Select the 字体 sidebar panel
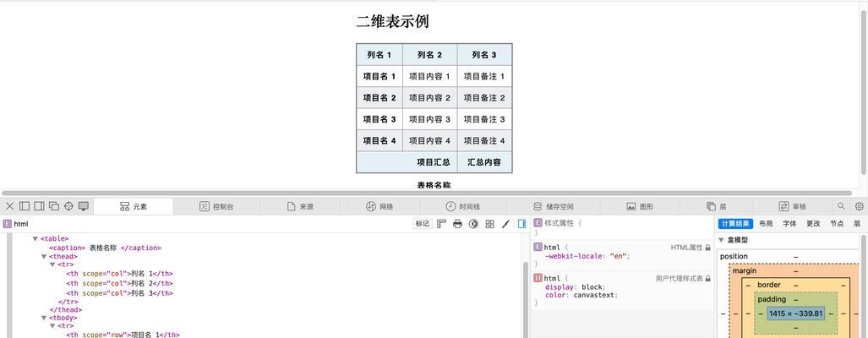The width and height of the screenshot is (868, 338). [x=789, y=223]
